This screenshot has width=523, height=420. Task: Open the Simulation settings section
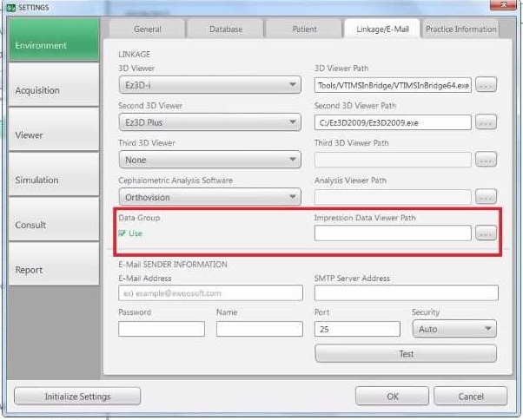click(54, 174)
